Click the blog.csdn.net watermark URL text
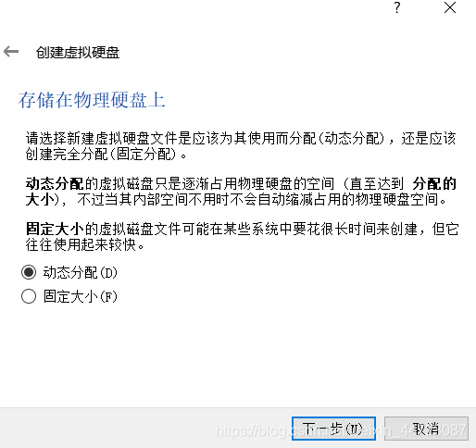 (x=341, y=429)
